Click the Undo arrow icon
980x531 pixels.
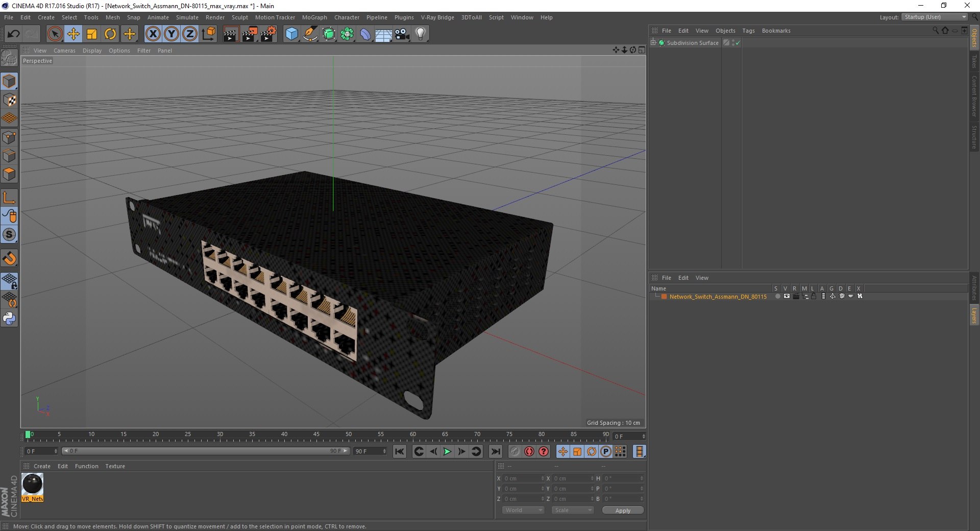pos(13,34)
